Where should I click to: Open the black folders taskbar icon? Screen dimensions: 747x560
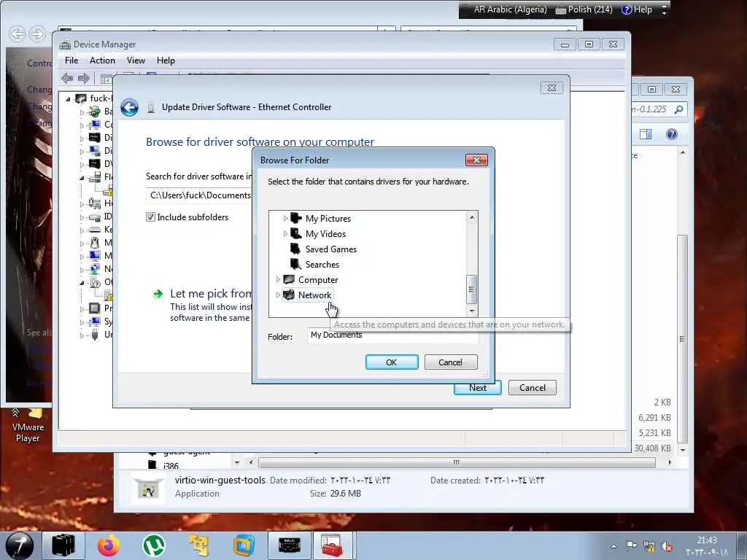[63, 545]
